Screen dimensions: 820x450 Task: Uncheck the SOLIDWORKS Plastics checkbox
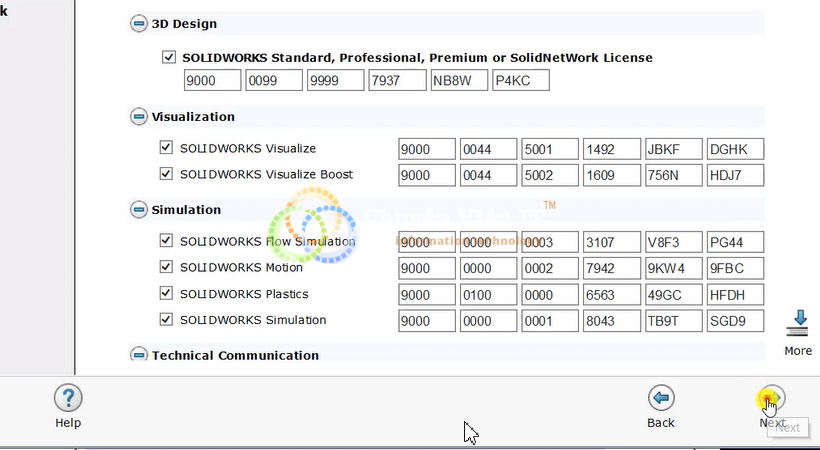[166, 294]
